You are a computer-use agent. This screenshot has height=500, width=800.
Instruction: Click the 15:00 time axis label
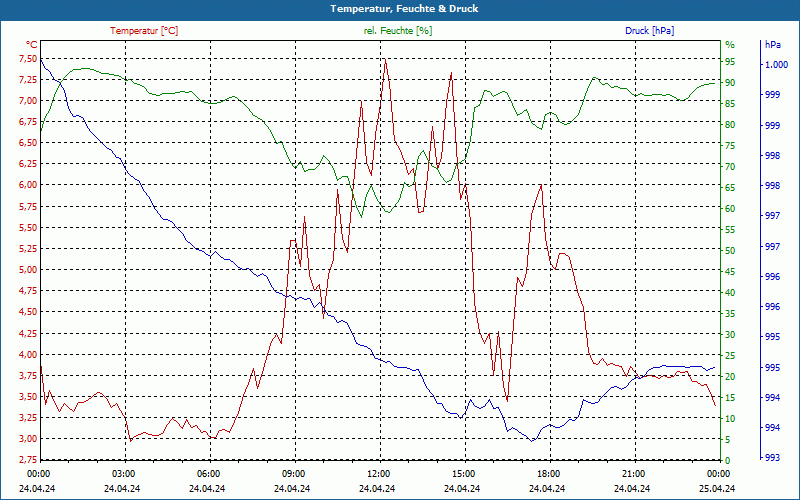(x=463, y=474)
